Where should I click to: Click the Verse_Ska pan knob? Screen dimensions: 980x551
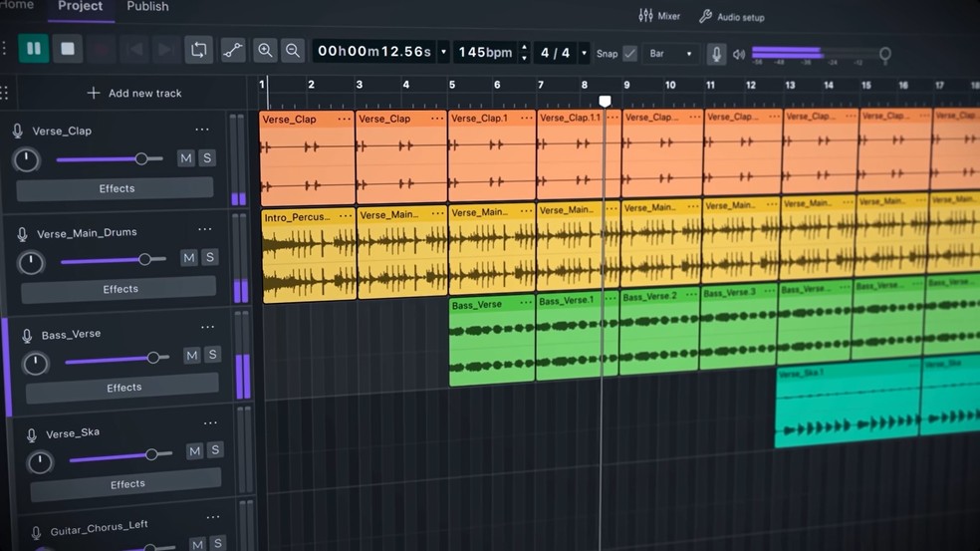pos(40,462)
